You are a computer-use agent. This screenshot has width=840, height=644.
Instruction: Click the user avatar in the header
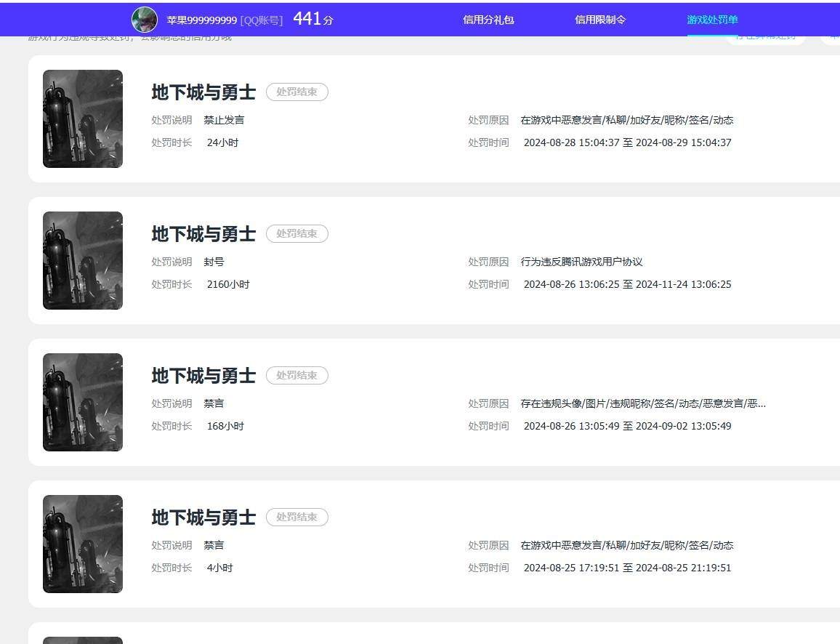(145, 20)
